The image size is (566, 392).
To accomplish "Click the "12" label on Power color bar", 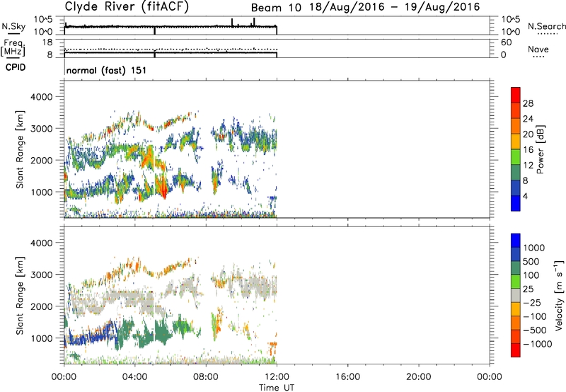I will 528,166.
